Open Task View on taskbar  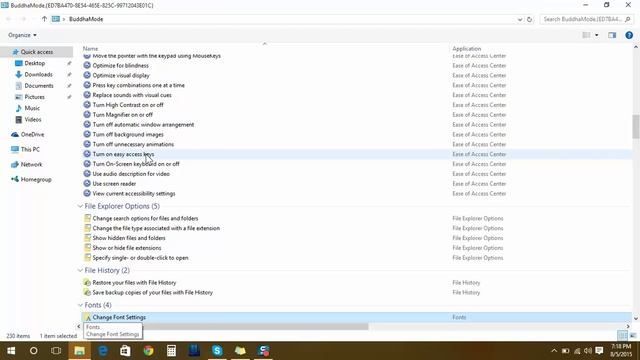pyautogui.click(x=56, y=351)
